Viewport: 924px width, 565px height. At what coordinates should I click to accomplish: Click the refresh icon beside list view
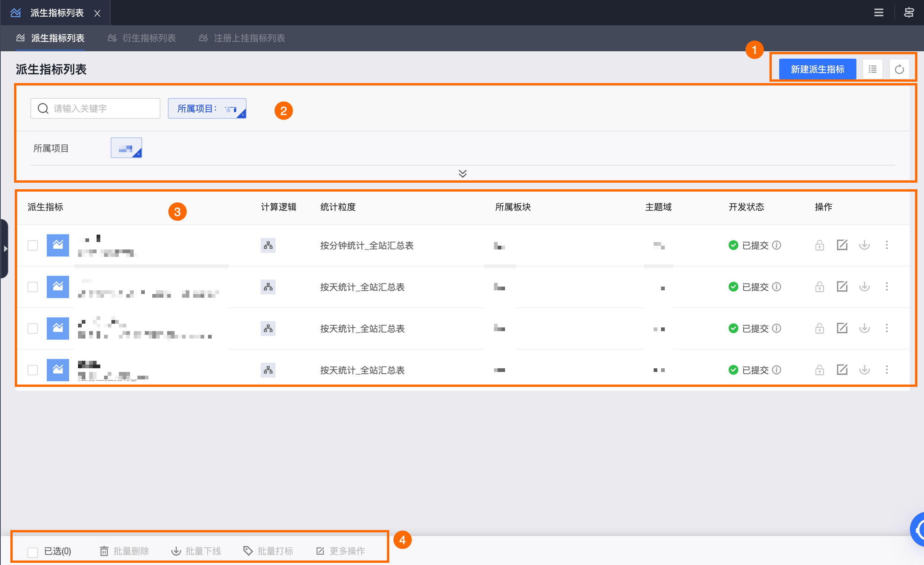click(899, 69)
